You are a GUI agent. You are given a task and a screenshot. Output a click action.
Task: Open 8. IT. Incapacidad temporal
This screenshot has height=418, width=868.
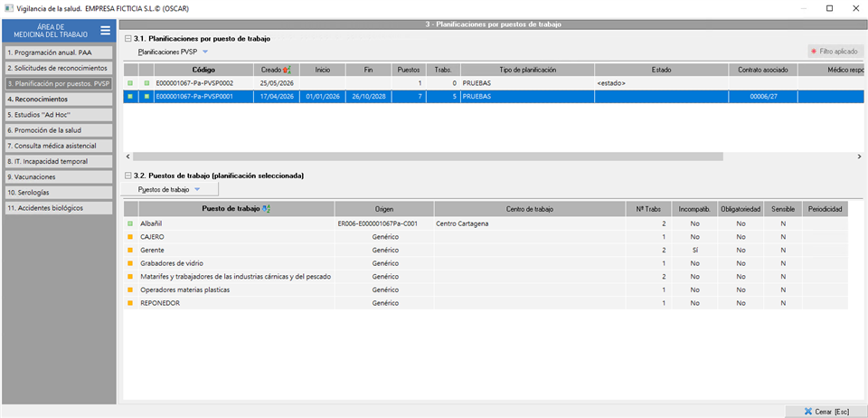59,162
